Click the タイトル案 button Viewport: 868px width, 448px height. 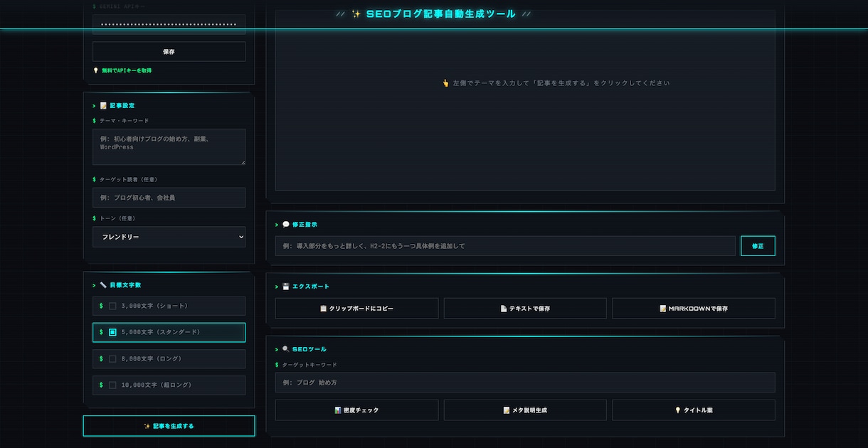(694, 410)
